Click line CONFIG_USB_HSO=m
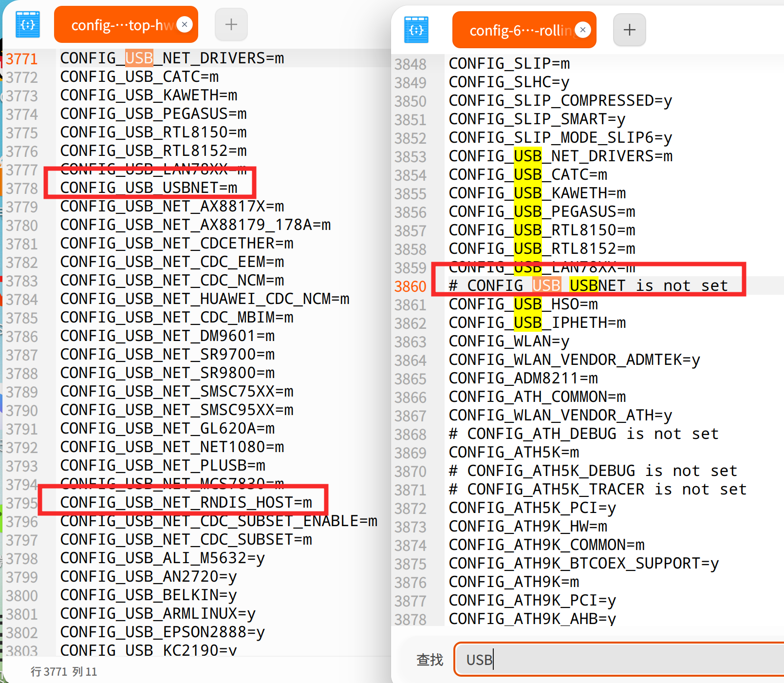Screen dimensions: 784x683 click(x=523, y=304)
